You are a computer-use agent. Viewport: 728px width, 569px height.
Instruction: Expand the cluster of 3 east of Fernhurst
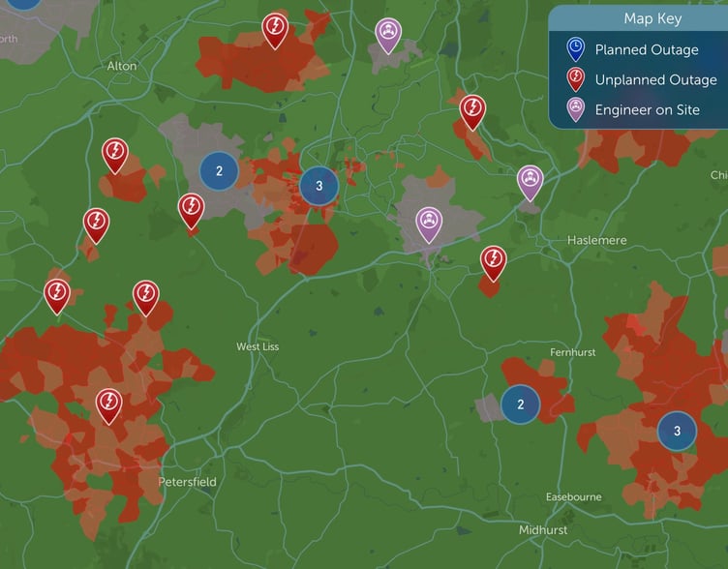677,431
